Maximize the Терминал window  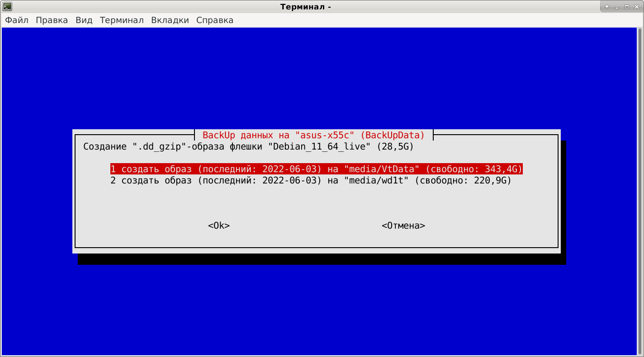(628, 7)
